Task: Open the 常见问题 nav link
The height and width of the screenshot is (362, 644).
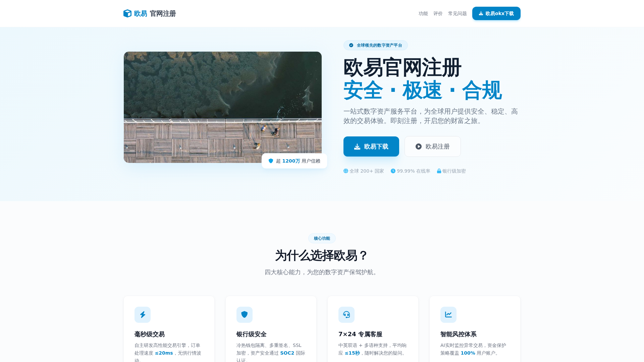Action: (458, 13)
